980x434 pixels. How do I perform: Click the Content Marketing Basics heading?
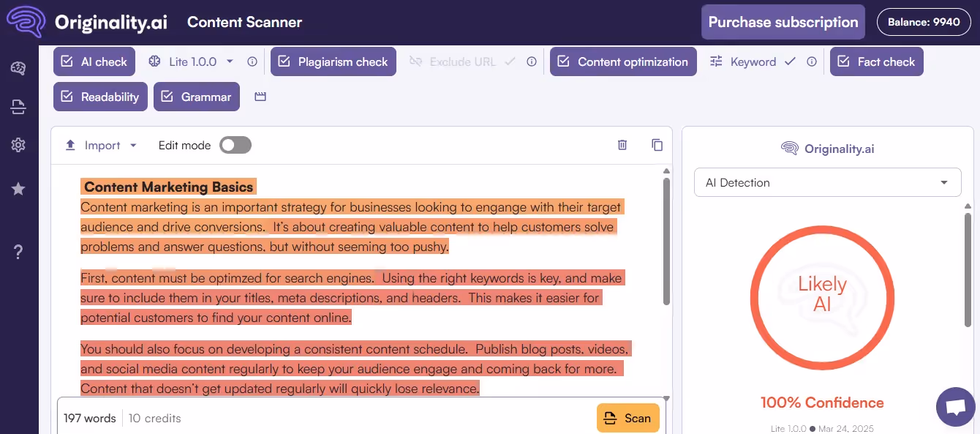tap(168, 187)
